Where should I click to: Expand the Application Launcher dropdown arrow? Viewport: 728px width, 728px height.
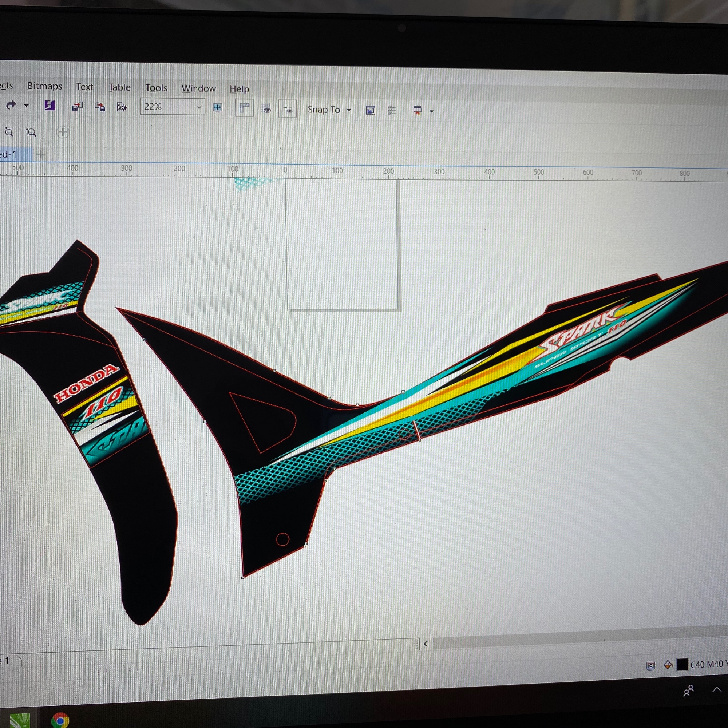click(x=432, y=111)
